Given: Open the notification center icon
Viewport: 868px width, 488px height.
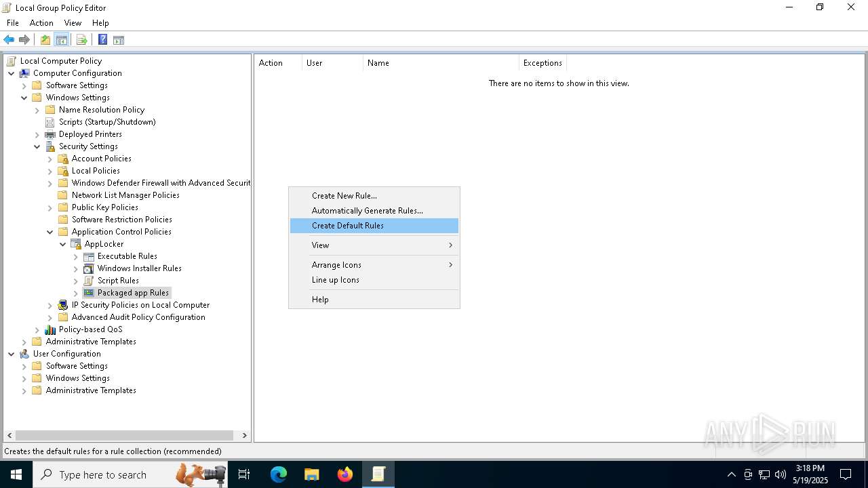Looking at the screenshot, I should [x=846, y=474].
